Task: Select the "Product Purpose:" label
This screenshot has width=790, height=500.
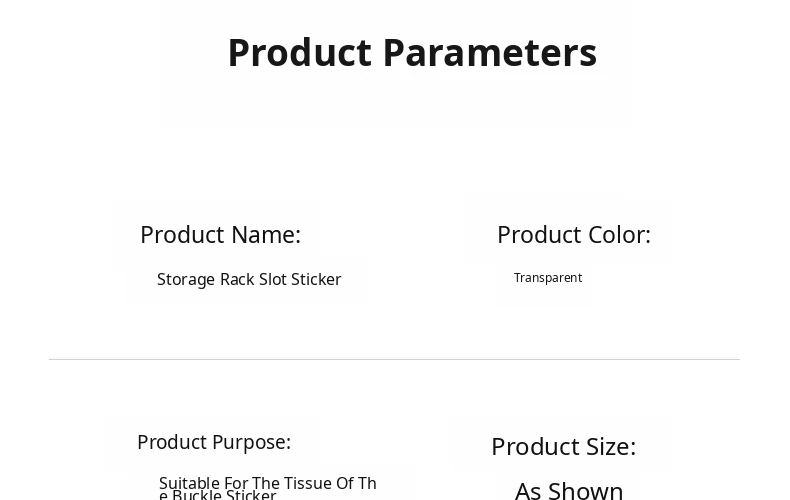Action: pos(214,442)
